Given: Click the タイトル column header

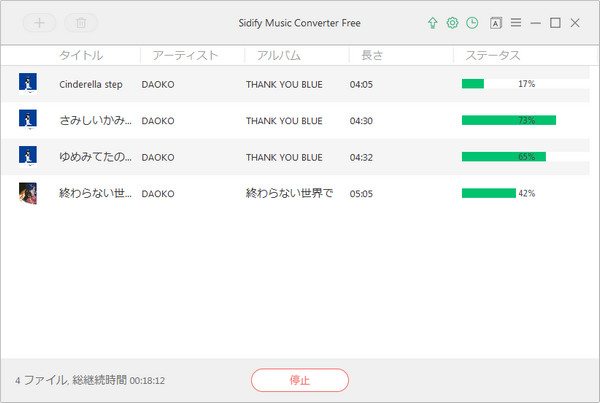Looking at the screenshot, I should coord(81,55).
